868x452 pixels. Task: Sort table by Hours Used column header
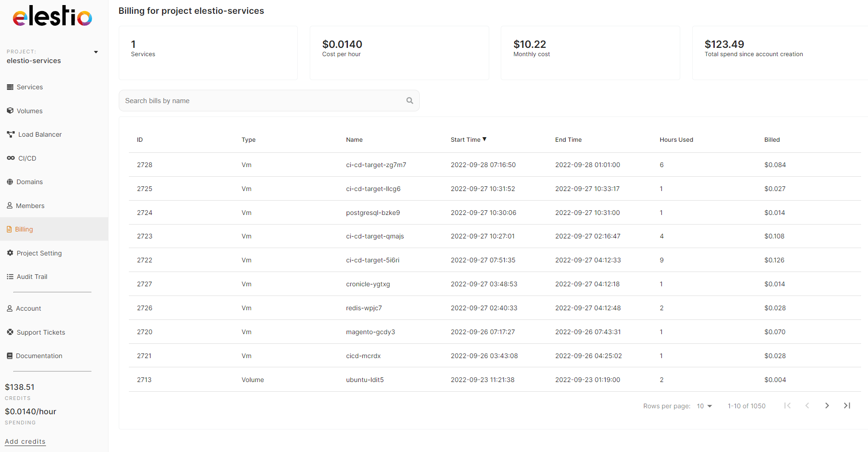pos(676,139)
